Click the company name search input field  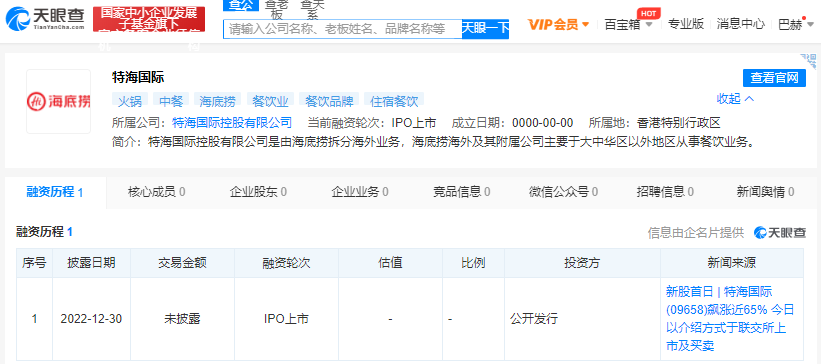342,29
